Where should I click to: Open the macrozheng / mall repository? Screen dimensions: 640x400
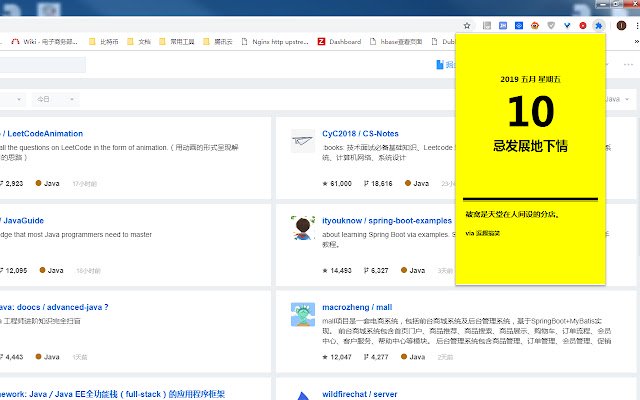pos(357,307)
